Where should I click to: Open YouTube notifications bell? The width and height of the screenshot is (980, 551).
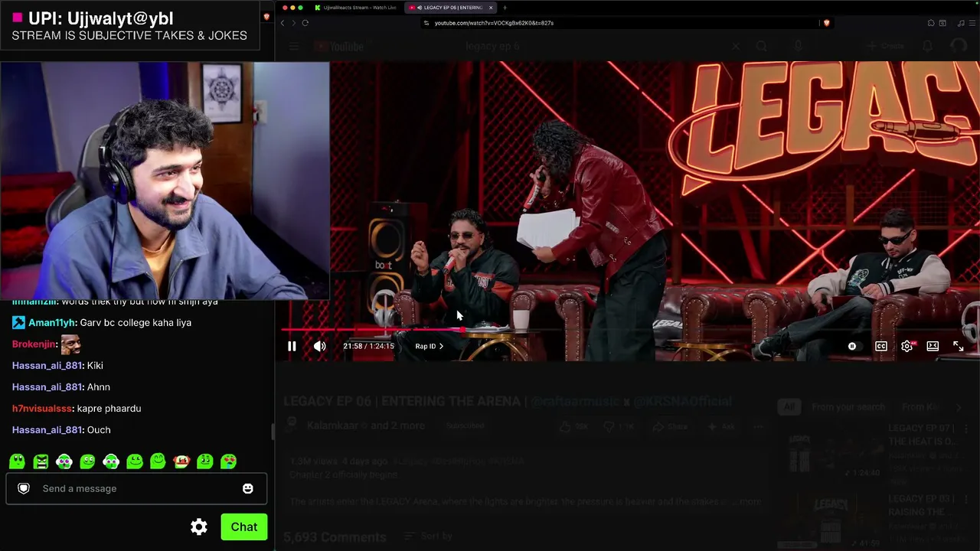point(928,47)
